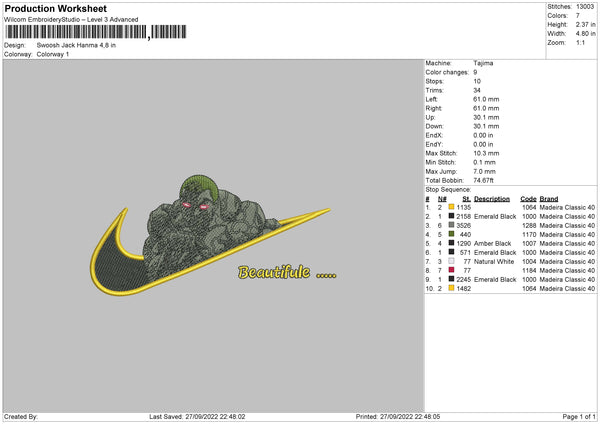Viewport: 600px width, 424px height.
Task: Click the Amber Black color swatch
Action: pyautogui.click(x=451, y=243)
